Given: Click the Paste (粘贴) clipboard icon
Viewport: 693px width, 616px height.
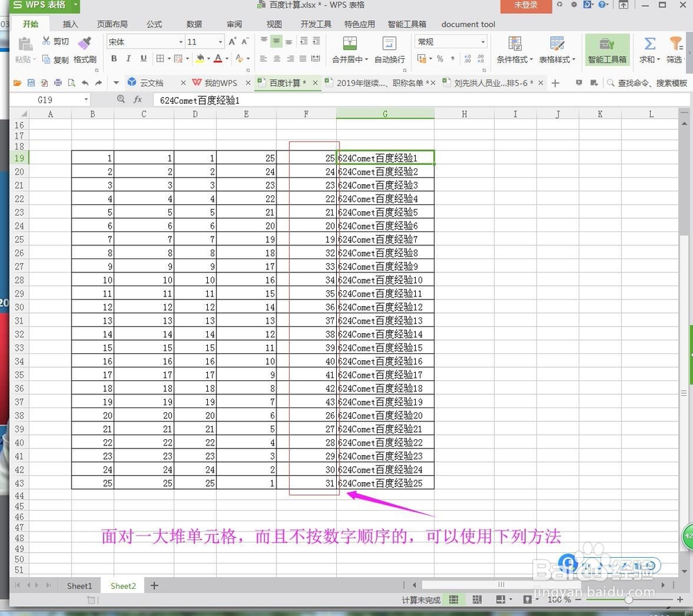Looking at the screenshot, I should [25, 44].
